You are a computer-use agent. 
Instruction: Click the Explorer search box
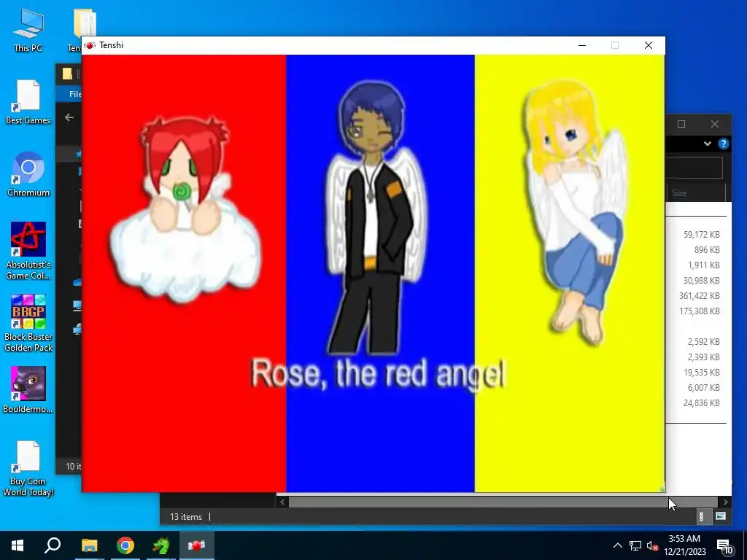694,168
